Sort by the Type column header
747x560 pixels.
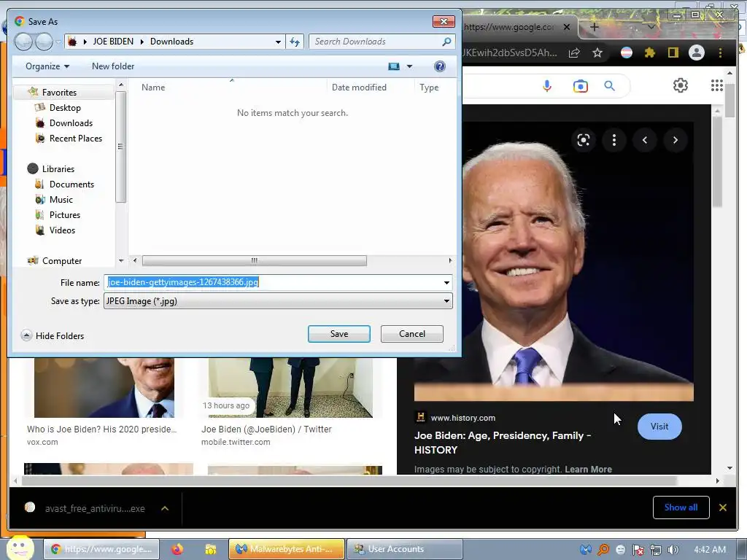(429, 87)
